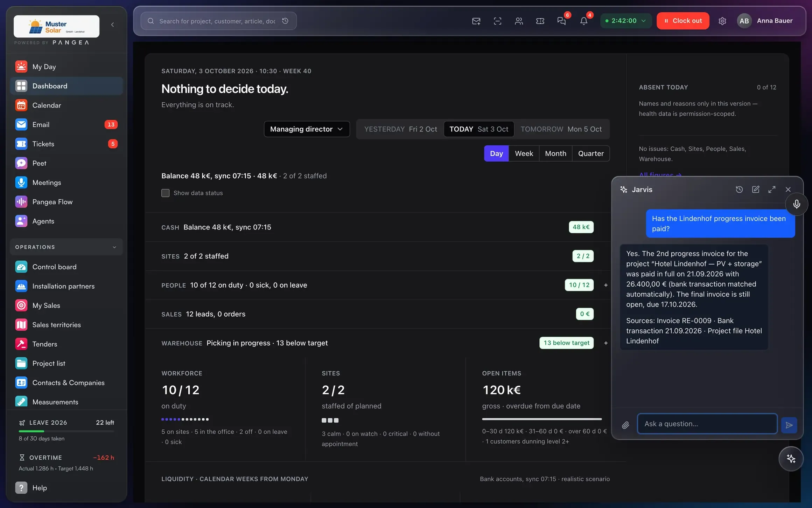Click the open items overdue bar
Viewport: 812px width, 508px height.
click(542, 419)
